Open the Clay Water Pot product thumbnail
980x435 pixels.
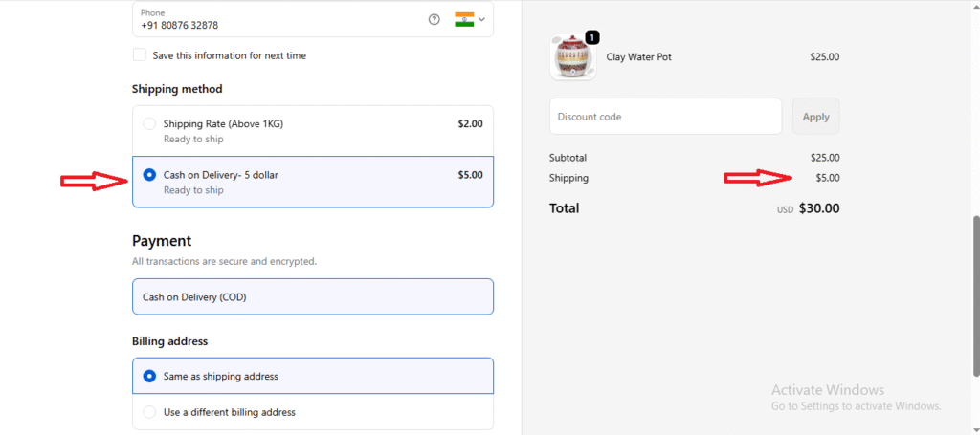(x=572, y=58)
